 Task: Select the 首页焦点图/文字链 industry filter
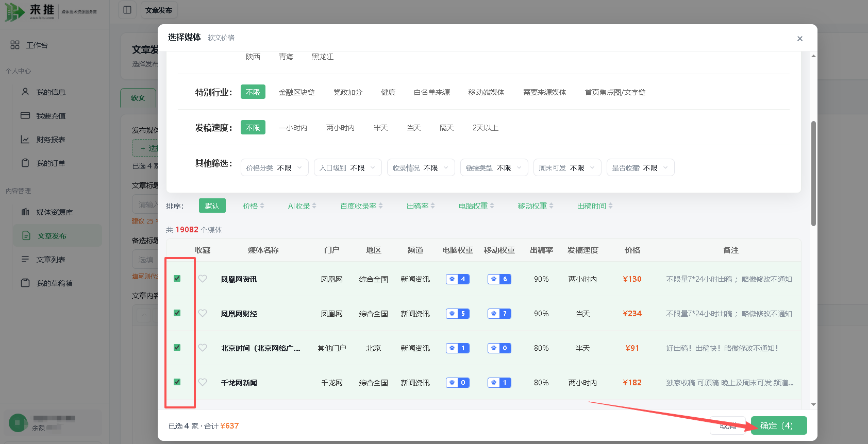pos(615,92)
